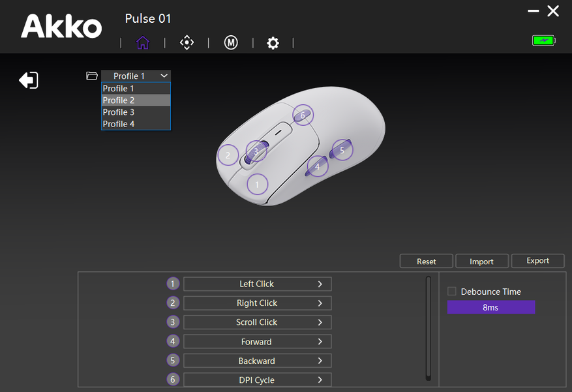Choose Profile 2 from the list
The image size is (572, 392).
(x=136, y=100)
